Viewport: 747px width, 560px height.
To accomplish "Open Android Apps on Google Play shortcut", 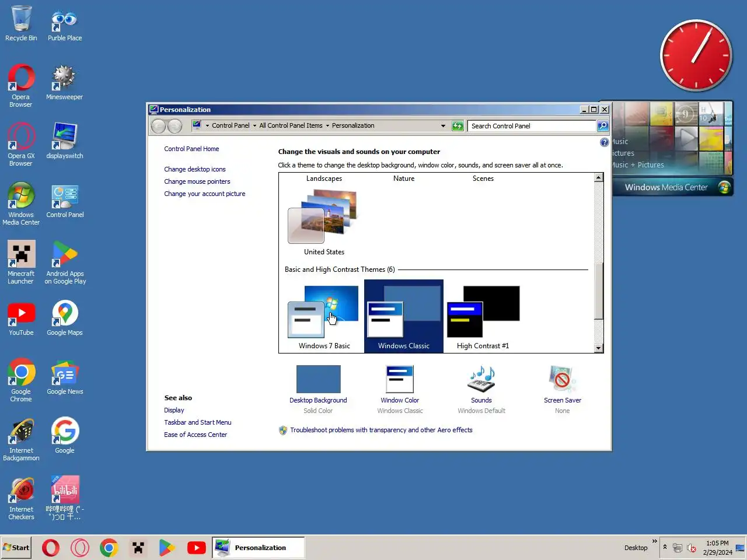I will (65, 262).
